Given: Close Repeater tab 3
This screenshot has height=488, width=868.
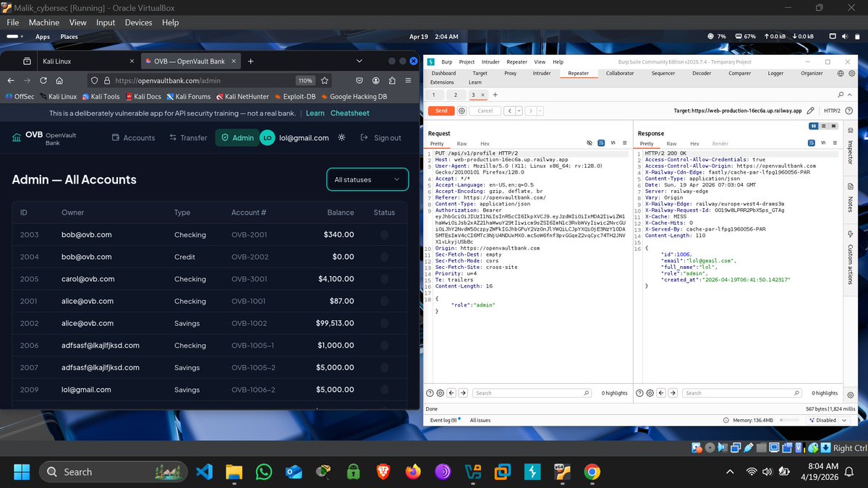Looking at the screenshot, I should tap(482, 95).
